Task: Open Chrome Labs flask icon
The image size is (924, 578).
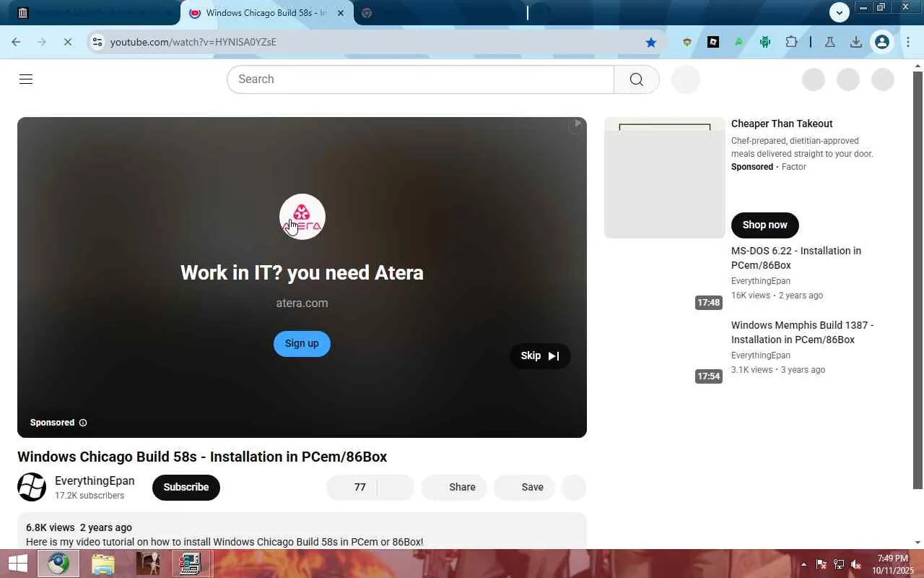Action: point(830,42)
